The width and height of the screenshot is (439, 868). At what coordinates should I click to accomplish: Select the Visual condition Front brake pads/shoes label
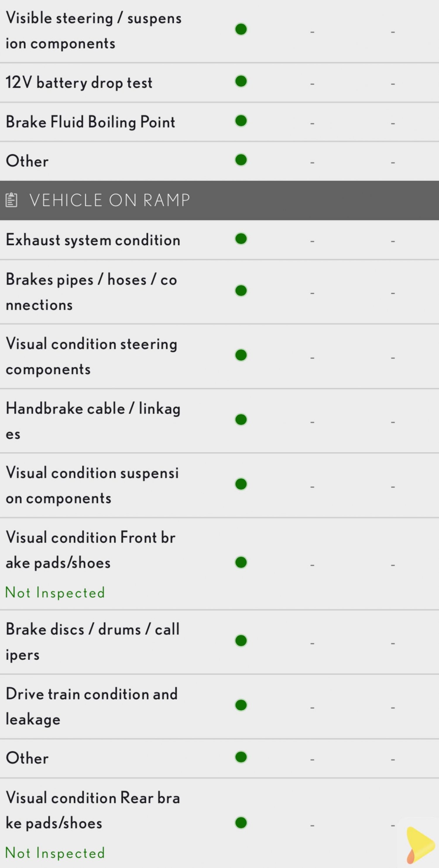(90, 550)
